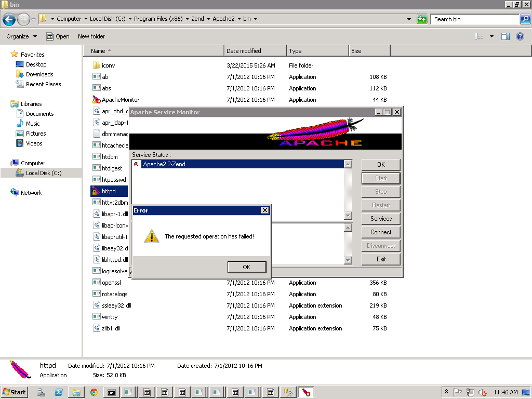Open Server Manager from the taskbar

(x=42, y=392)
